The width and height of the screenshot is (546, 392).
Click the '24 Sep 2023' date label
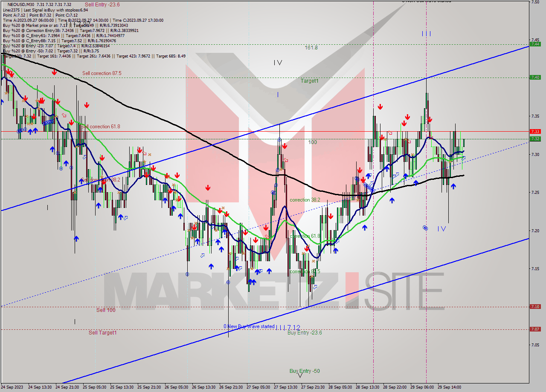pos(12,387)
